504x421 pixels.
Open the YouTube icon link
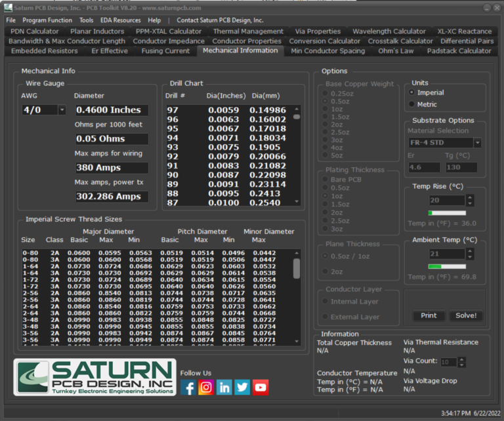tap(261, 388)
